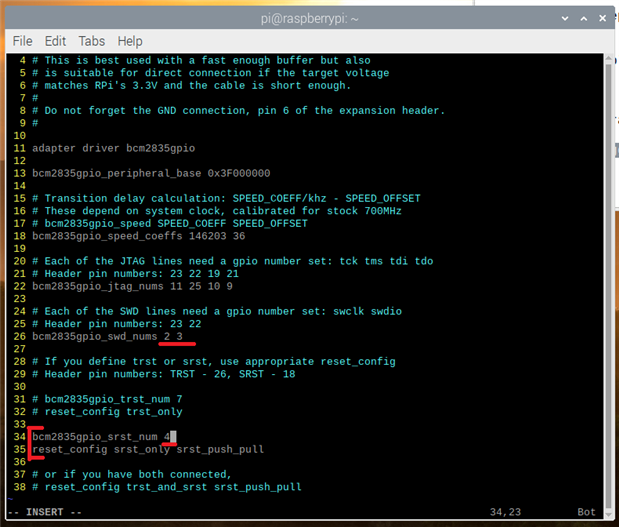Click comment '# reset_config trst_only'
619x527 pixels.
107,412
